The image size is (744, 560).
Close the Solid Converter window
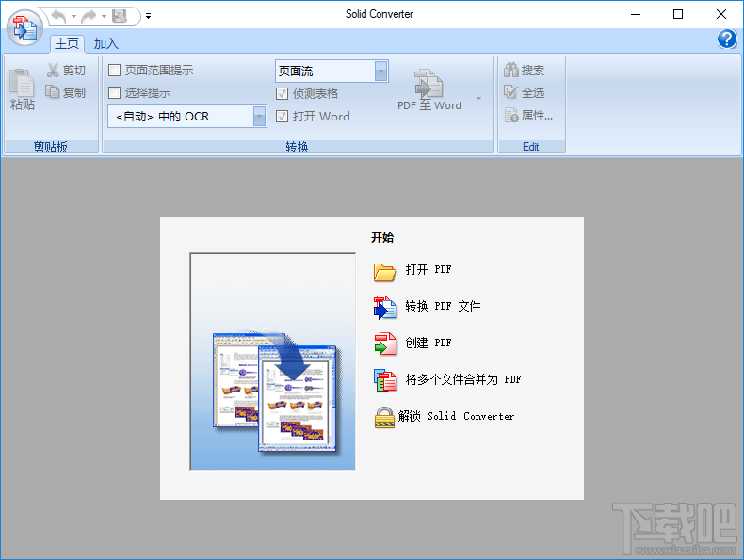click(721, 15)
